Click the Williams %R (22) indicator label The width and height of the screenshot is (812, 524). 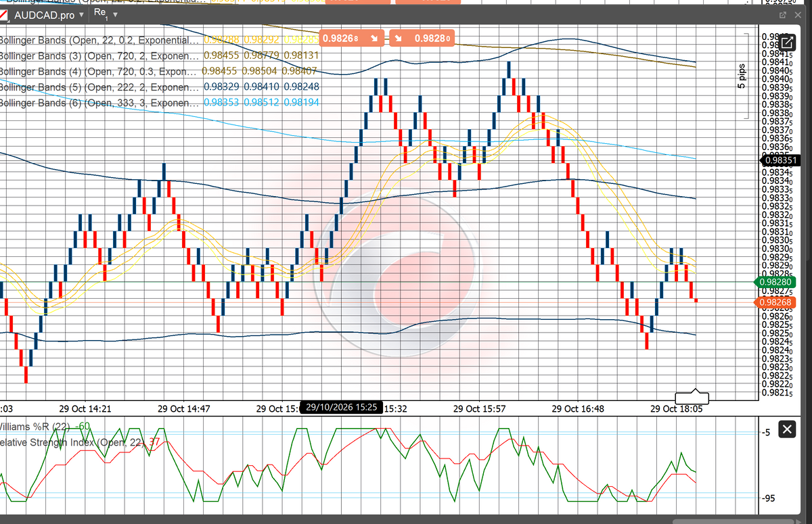36,426
